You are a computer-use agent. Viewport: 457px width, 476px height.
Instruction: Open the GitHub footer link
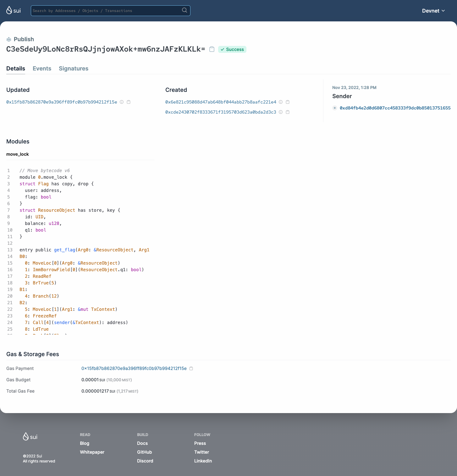(144, 452)
